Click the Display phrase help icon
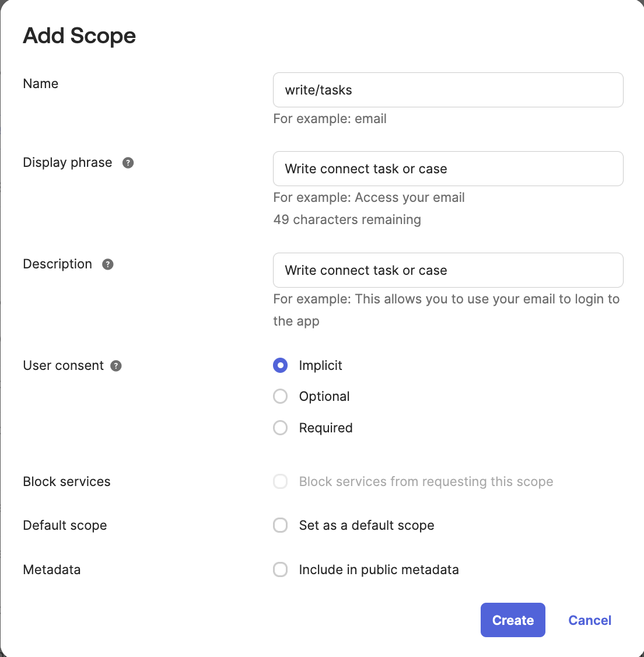 click(x=128, y=163)
